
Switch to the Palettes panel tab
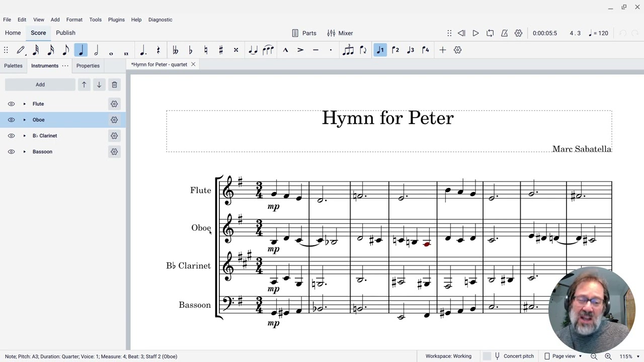pos(13,65)
